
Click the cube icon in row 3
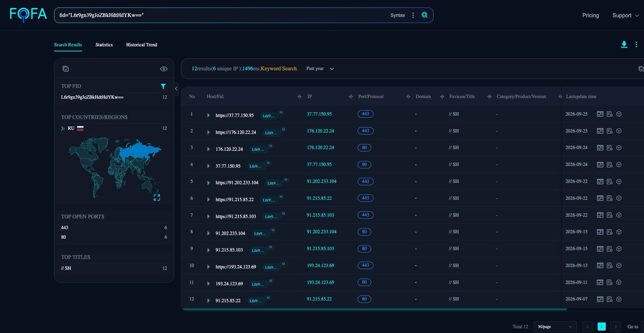(618, 148)
